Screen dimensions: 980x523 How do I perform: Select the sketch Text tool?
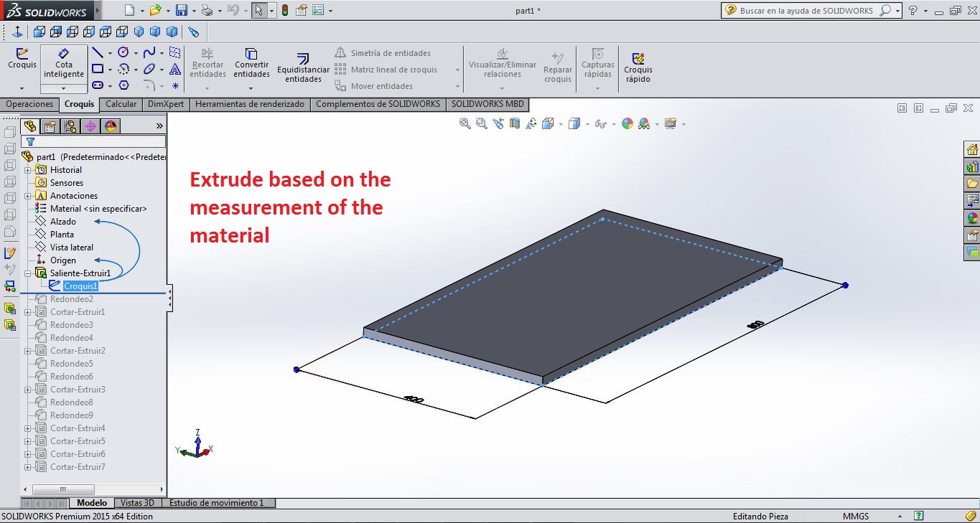pos(174,70)
